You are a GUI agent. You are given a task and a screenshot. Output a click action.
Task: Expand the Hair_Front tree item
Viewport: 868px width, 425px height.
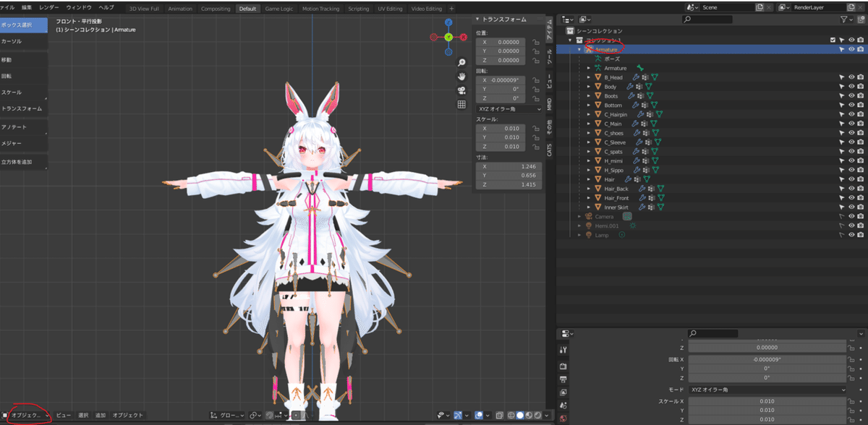(x=589, y=198)
